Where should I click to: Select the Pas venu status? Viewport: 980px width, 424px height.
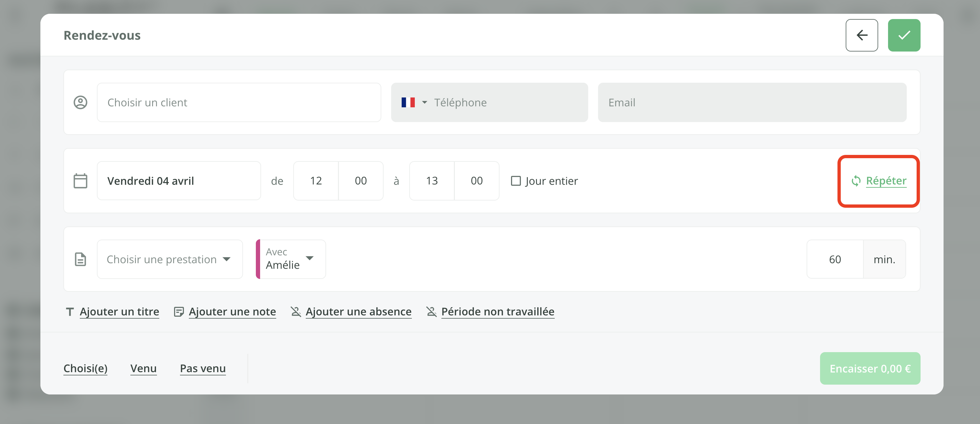tap(202, 369)
